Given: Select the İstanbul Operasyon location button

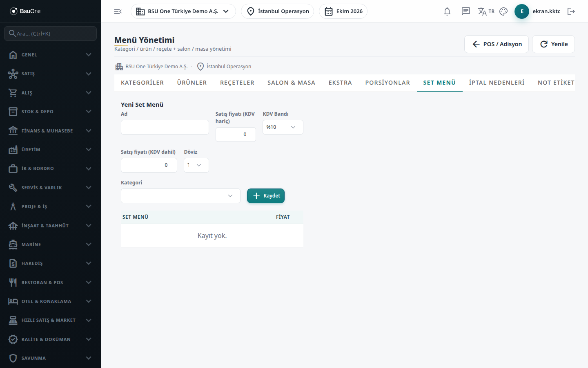Looking at the screenshot, I should [278, 11].
